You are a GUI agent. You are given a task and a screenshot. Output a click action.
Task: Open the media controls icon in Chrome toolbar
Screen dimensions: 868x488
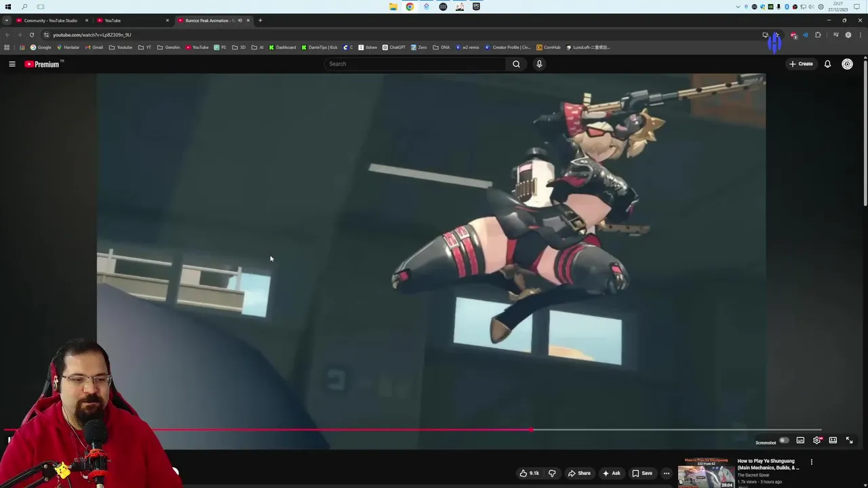[x=835, y=35]
